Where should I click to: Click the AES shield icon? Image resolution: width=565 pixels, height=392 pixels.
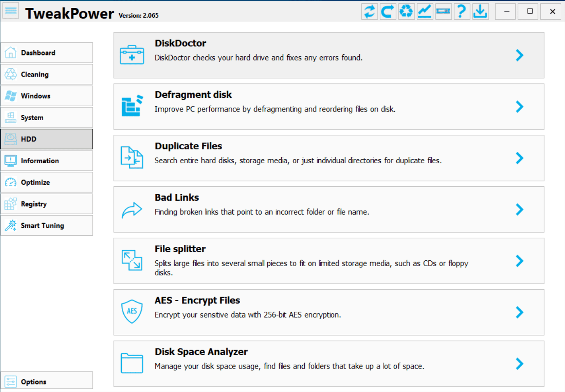(x=132, y=311)
